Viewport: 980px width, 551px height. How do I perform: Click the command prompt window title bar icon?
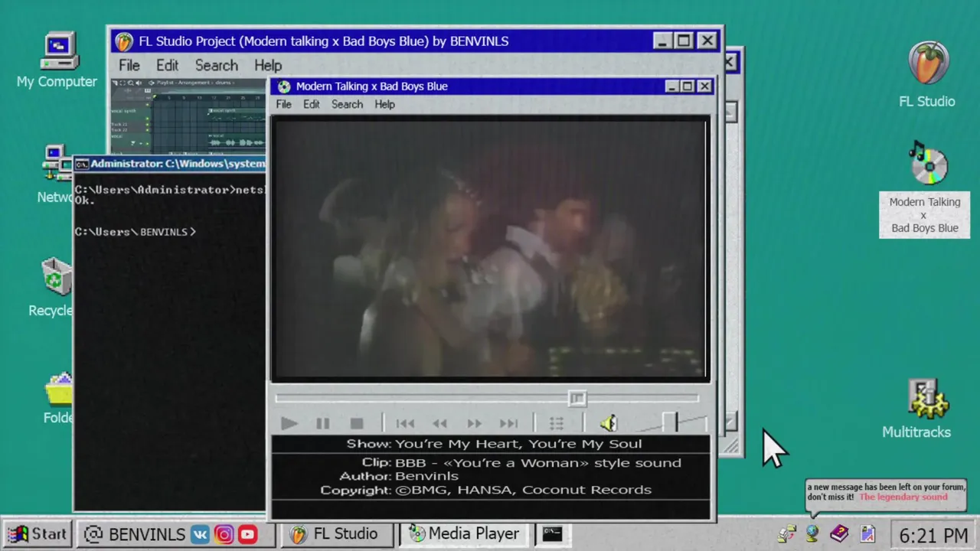pos(82,164)
